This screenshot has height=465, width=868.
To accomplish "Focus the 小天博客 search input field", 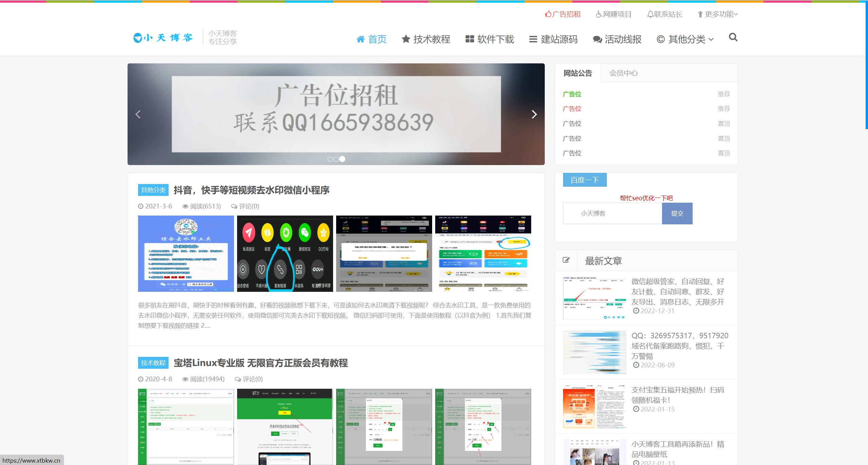I will click(613, 214).
